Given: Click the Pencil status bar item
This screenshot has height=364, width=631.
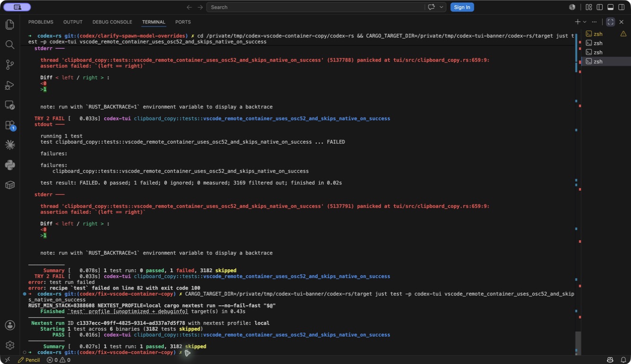Looking at the screenshot, I should point(29,360).
